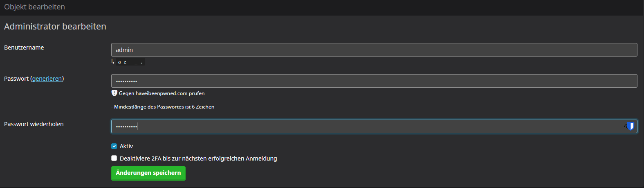Focus the Benutzername input containing admin
The image size is (644, 188).
pyautogui.click(x=374, y=50)
